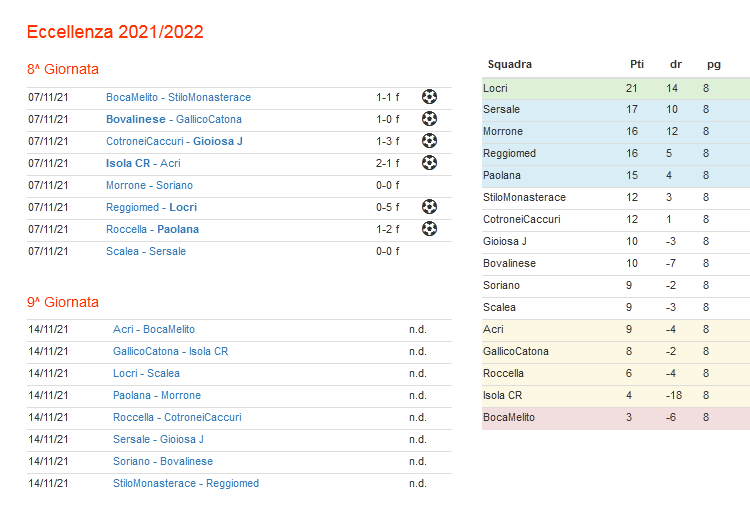Screen dimensions: 750x506
Task: Open the BocaMelito - StiloMonasterace match link
Action: [178, 97]
